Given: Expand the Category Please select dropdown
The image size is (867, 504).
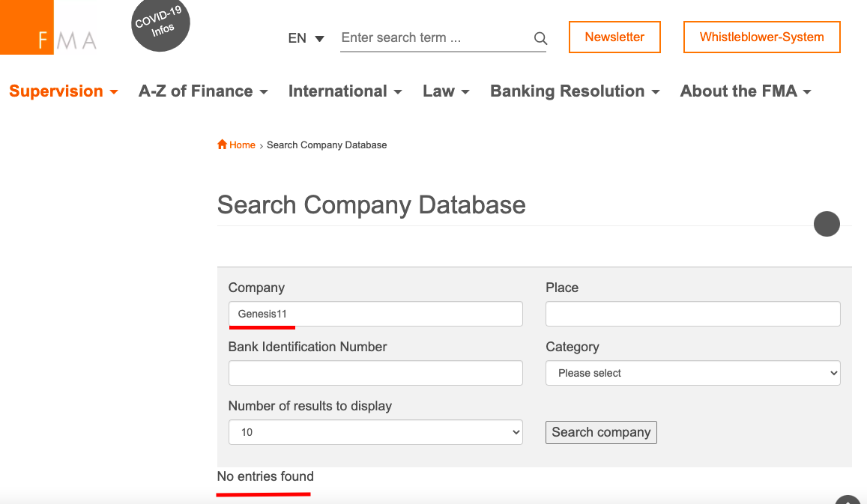Looking at the screenshot, I should (693, 373).
